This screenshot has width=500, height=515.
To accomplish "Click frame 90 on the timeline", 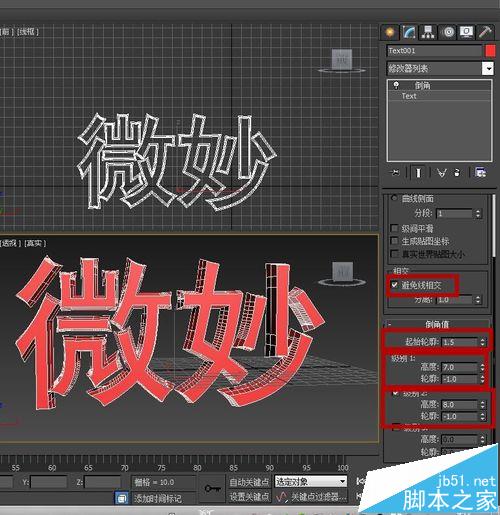I will (269, 468).
